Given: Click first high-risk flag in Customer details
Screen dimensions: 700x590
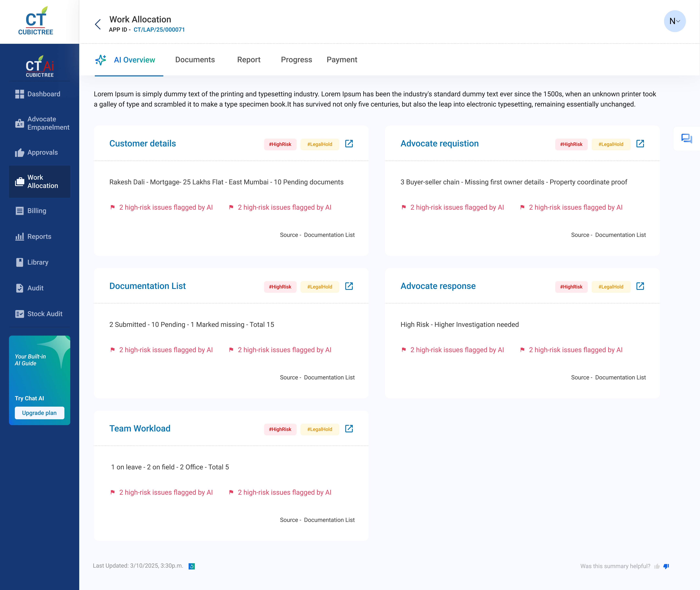Looking at the screenshot, I should point(113,207).
